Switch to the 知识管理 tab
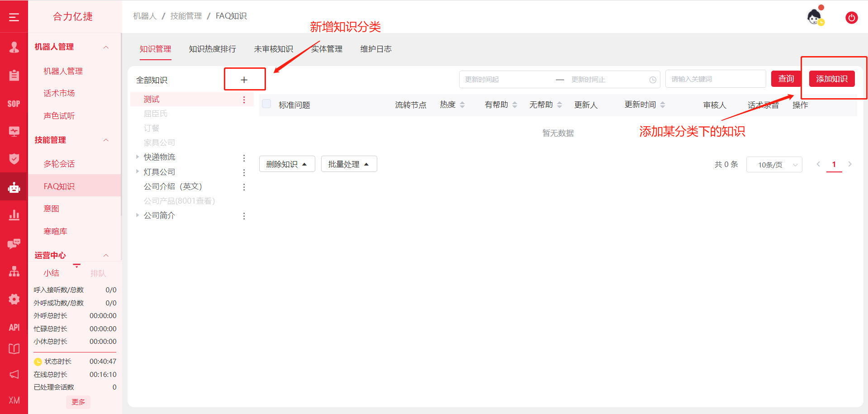 tap(155, 49)
